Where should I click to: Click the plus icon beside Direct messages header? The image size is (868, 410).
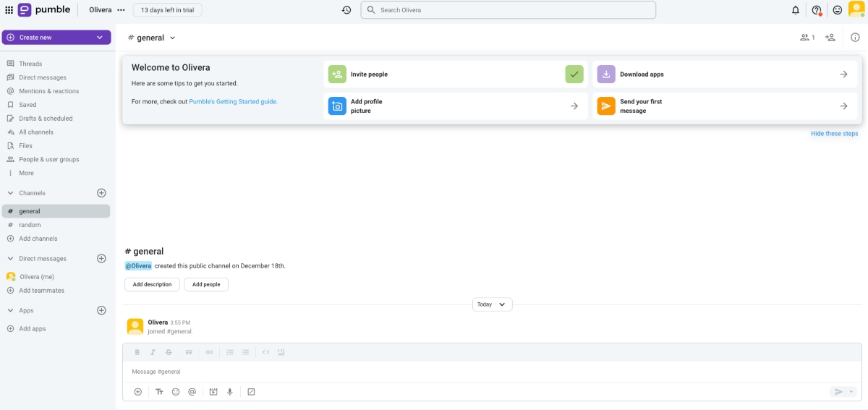(x=101, y=258)
